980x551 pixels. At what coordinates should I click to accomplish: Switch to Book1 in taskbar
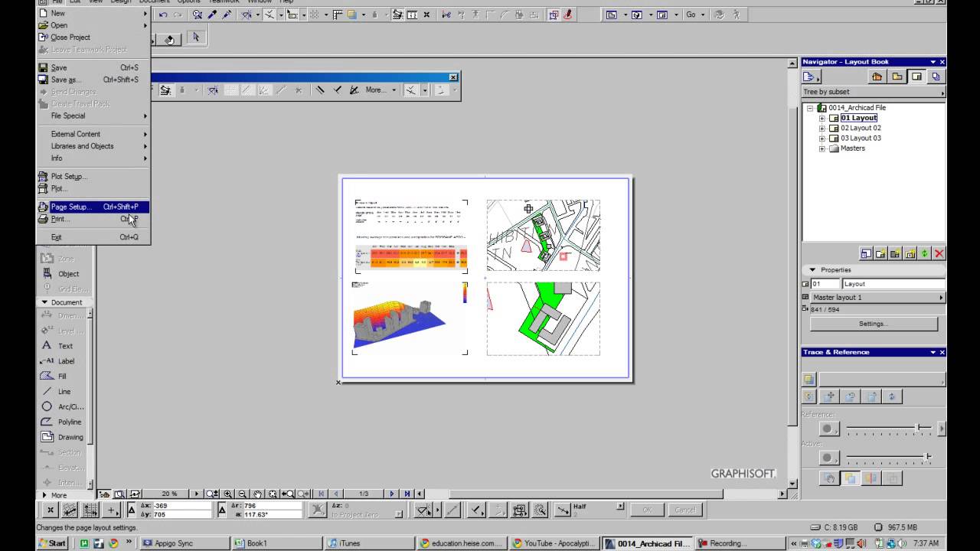tap(276, 543)
